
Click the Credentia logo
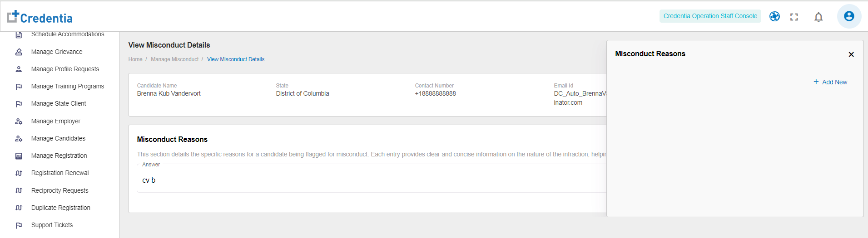click(40, 17)
